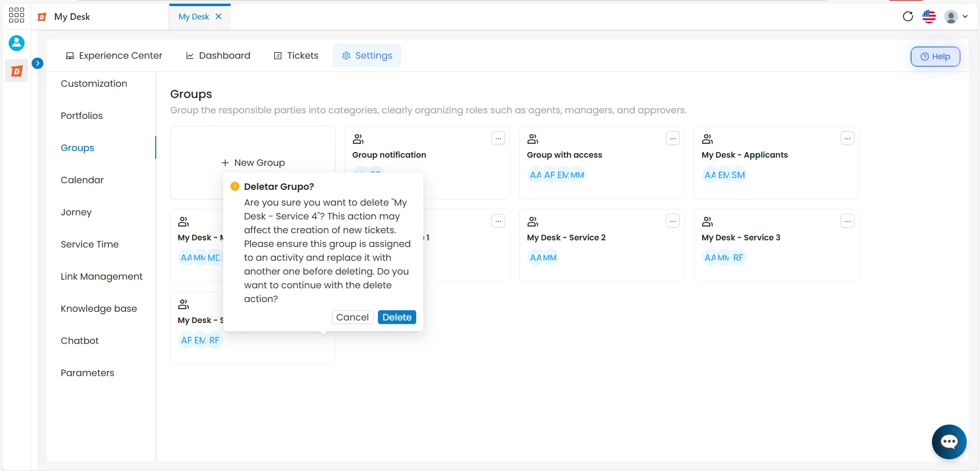Go to the Dashboard tab
The image size is (980, 471).
click(218, 56)
